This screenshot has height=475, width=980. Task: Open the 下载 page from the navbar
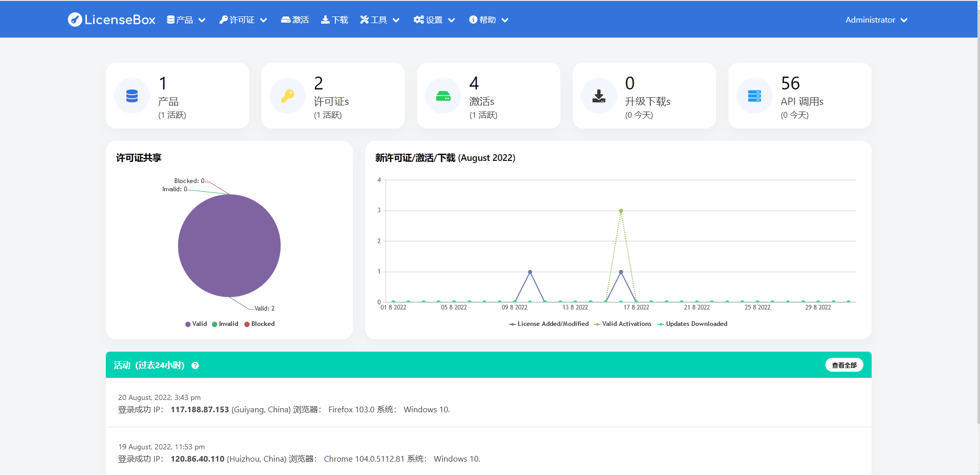click(x=334, y=20)
